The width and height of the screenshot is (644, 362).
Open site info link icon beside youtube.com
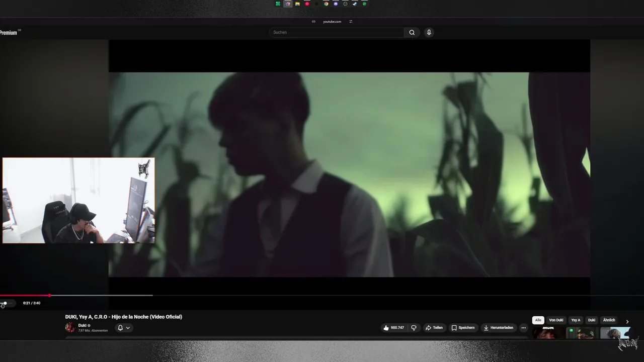[313, 22]
